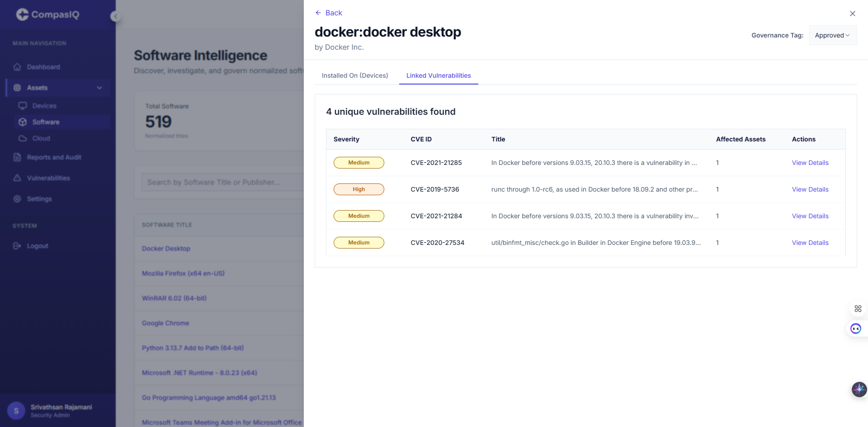Focus the Search by Software Title field
The width and height of the screenshot is (868, 427).
(222, 182)
